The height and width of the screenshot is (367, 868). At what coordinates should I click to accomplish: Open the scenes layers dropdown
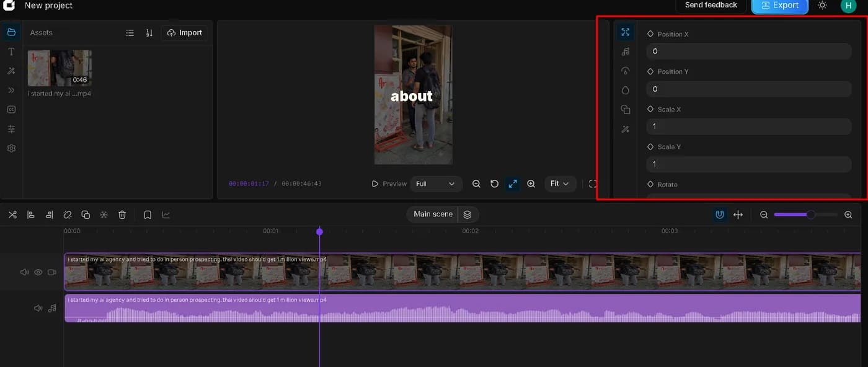[x=467, y=214]
